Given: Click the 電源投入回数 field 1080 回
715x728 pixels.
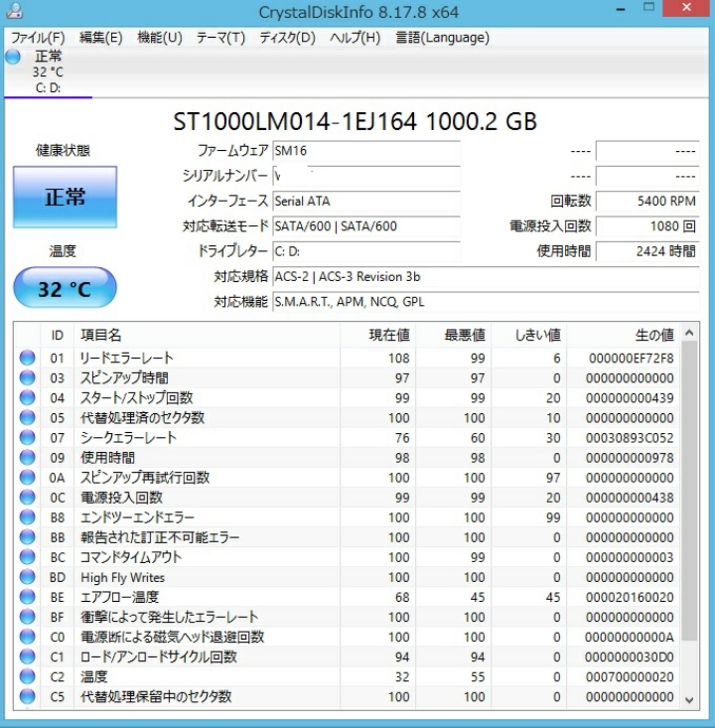Looking at the screenshot, I should [x=647, y=226].
